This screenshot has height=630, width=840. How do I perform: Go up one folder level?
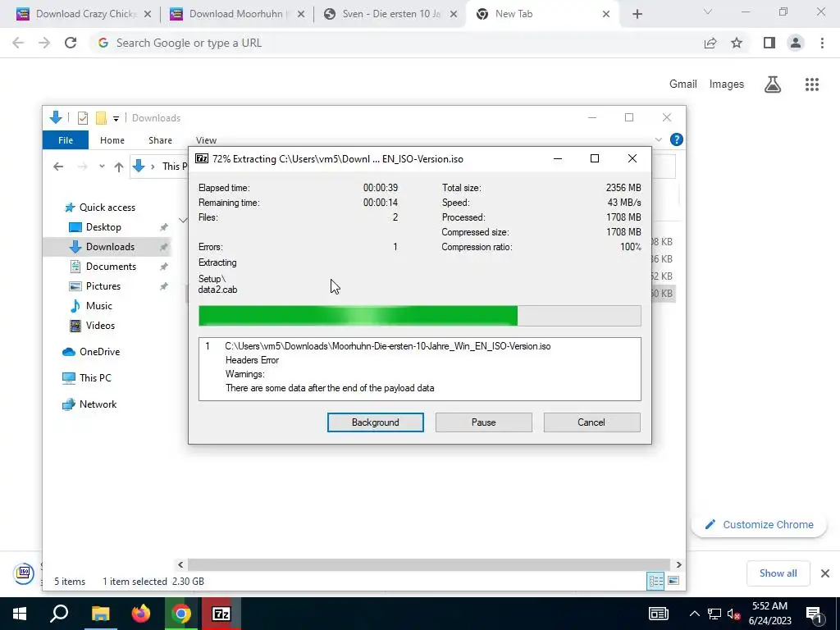point(119,167)
